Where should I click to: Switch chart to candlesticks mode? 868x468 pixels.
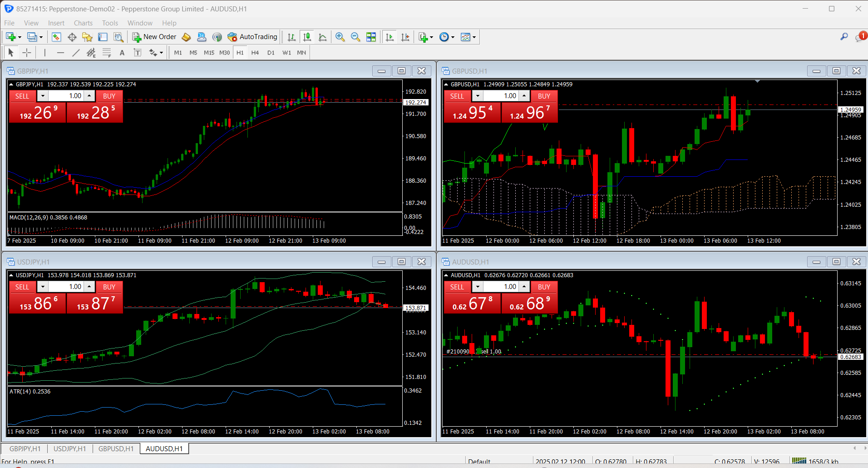tap(307, 37)
